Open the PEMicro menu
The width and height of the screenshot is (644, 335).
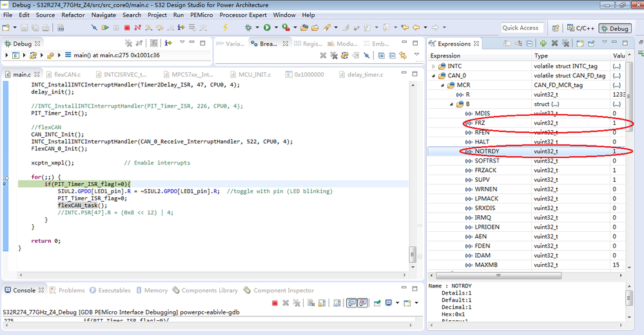click(200, 15)
